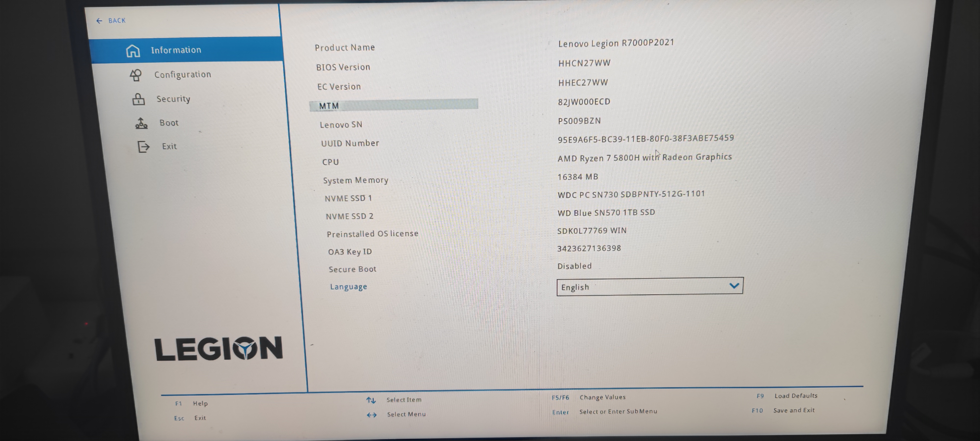The height and width of the screenshot is (441, 980).
Task: Go to the Security menu
Action: click(173, 99)
